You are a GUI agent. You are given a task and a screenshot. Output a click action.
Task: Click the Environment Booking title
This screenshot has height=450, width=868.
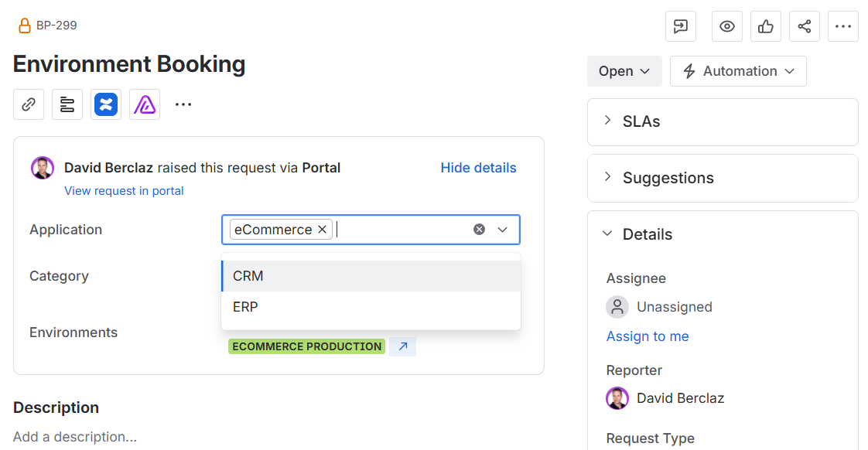129,63
